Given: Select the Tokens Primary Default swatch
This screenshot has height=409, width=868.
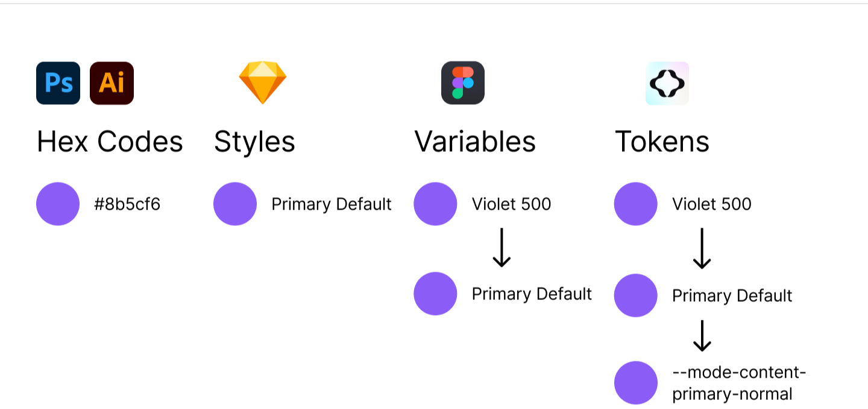Looking at the screenshot, I should (x=636, y=295).
